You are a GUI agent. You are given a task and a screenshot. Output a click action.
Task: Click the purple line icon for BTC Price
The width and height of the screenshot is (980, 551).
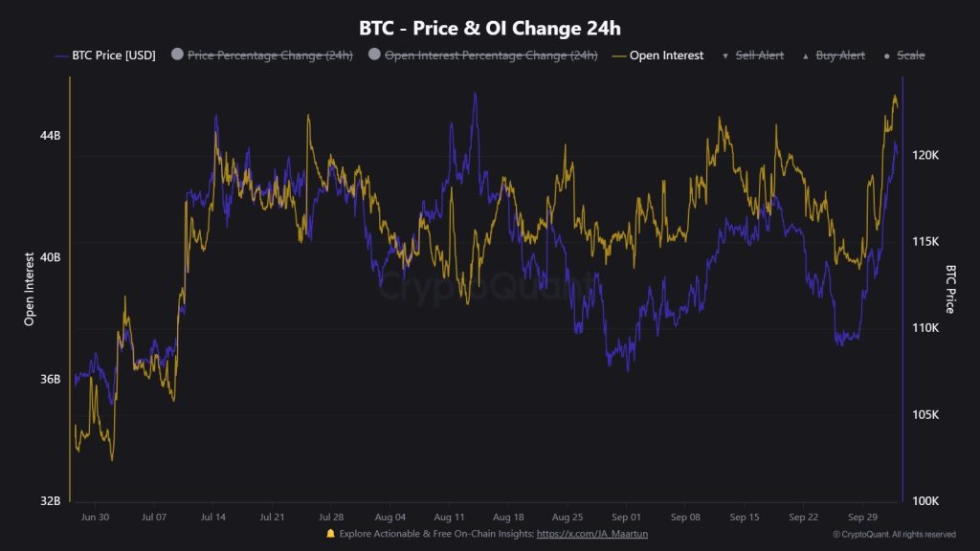tap(62, 55)
